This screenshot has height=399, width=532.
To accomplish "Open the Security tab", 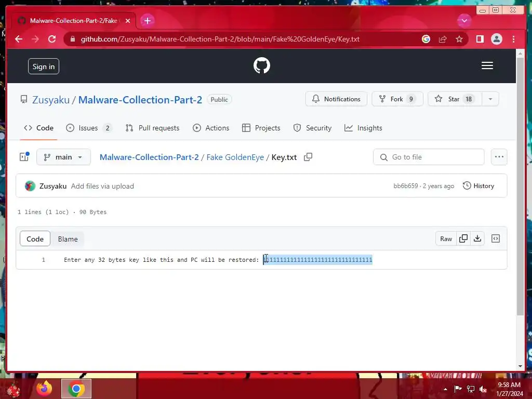I will pos(312,128).
